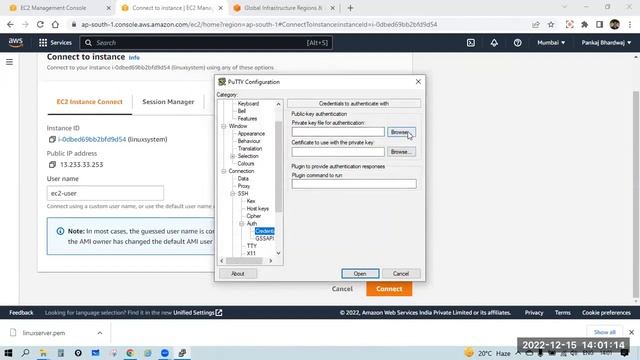Select Cipher in PuTTY category tree
The height and width of the screenshot is (360, 640).
pos(253,216)
